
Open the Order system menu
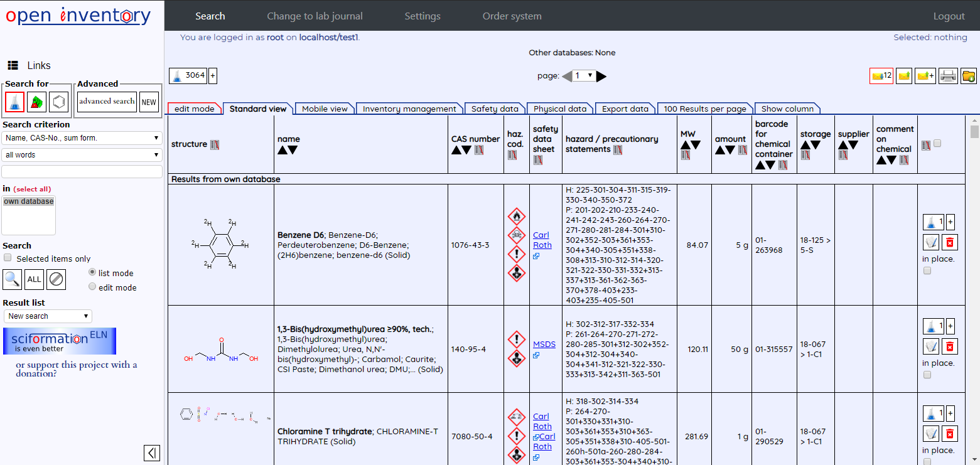point(512,16)
